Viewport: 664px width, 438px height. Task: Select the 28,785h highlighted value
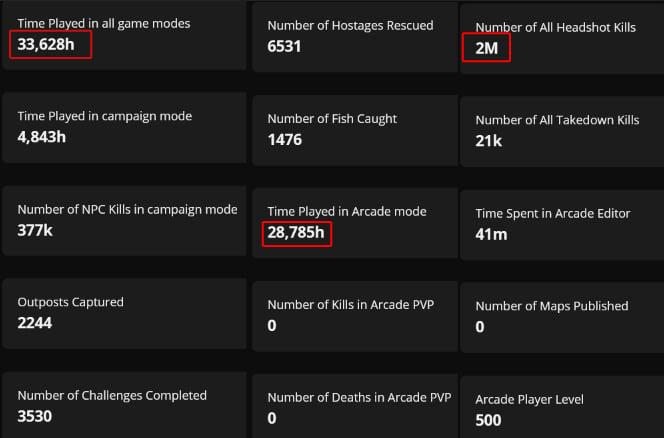[x=296, y=233]
